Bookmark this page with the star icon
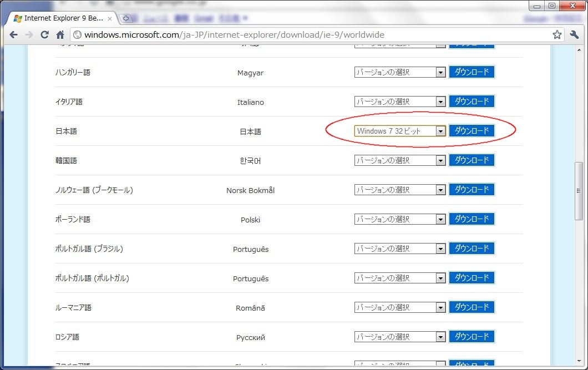Image resolution: width=588 pixels, height=370 pixels. click(x=557, y=35)
